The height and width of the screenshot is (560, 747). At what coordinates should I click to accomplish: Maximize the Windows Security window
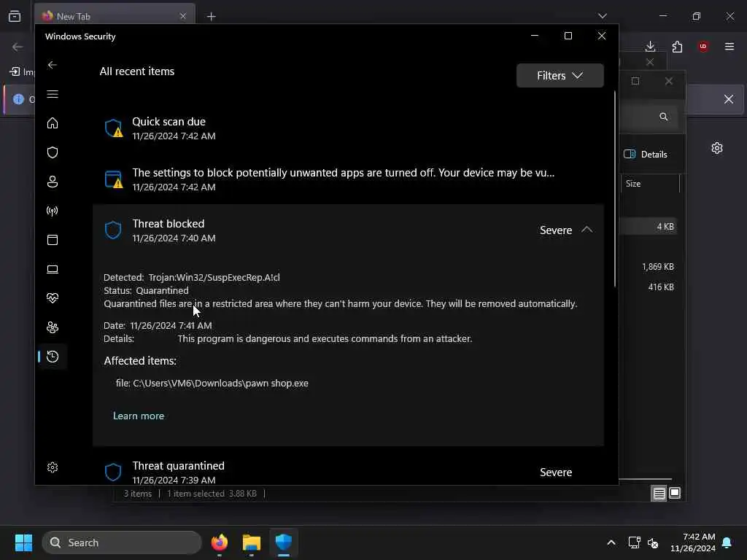568,36
